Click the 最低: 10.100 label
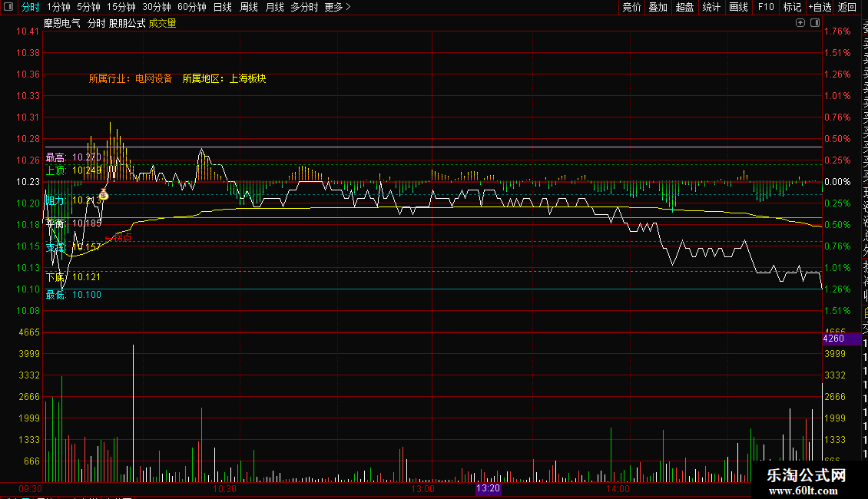This screenshot has height=499, width=868. tap(73, 295)
